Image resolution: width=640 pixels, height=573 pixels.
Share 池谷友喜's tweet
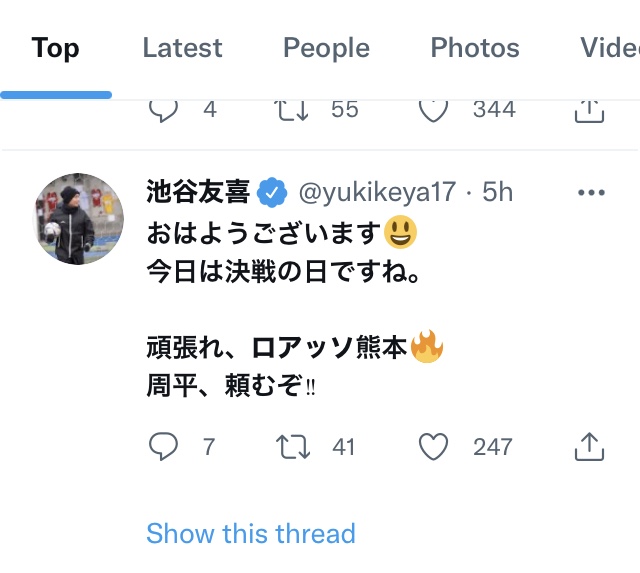click(x=590, y=447)
